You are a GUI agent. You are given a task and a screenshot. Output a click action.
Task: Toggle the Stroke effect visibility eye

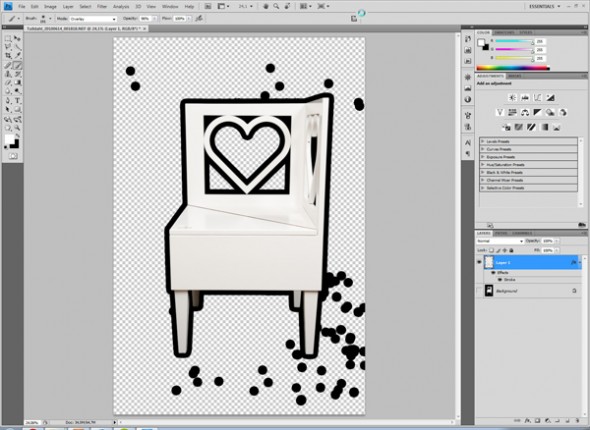click(x=500, y=280)
